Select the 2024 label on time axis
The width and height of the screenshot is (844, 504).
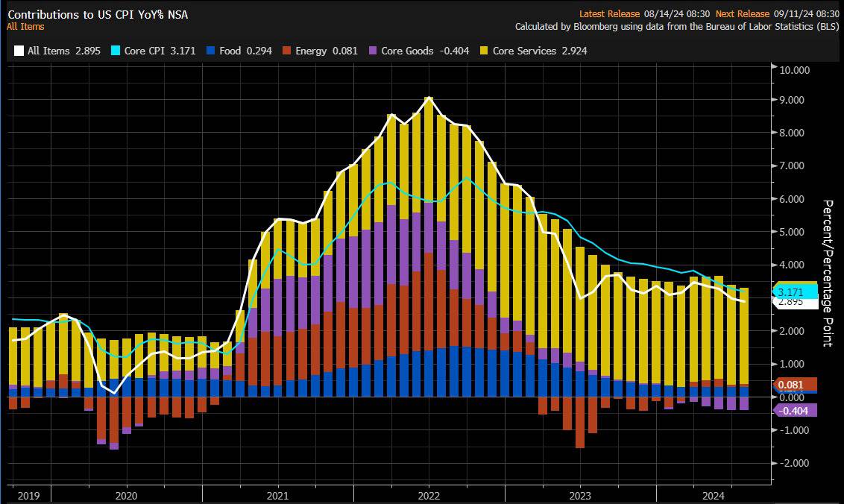pyautogui.click(x=714, y=495)
